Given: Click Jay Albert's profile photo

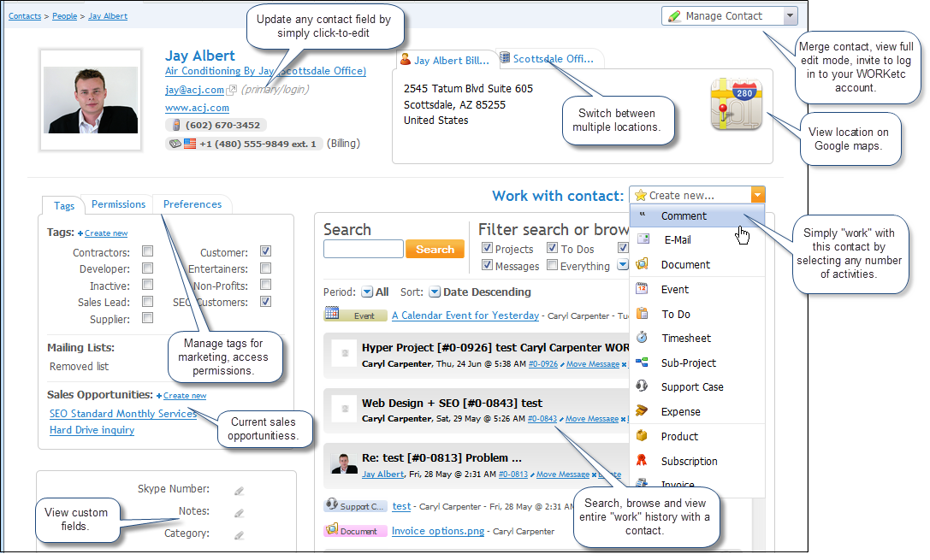Looking at the screenshot, I should tap(90, 100).
